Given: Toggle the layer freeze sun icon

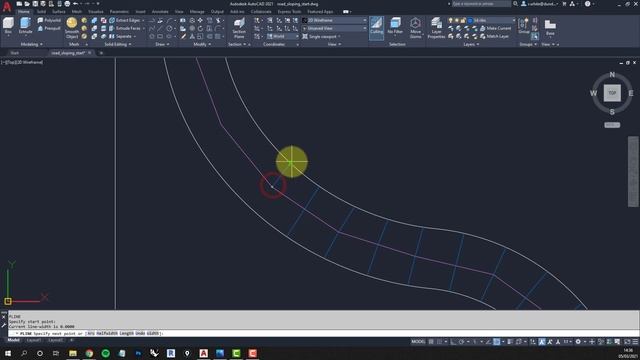Looking at the screenshot, I should tap(457, 20).
